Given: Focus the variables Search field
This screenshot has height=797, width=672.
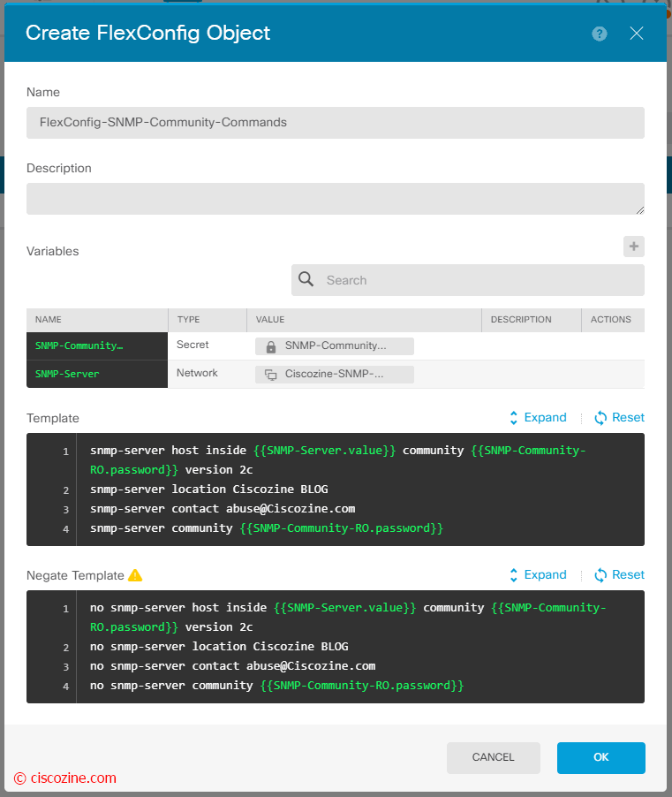Looking at the screenshot, I should (x=468, y=280).
